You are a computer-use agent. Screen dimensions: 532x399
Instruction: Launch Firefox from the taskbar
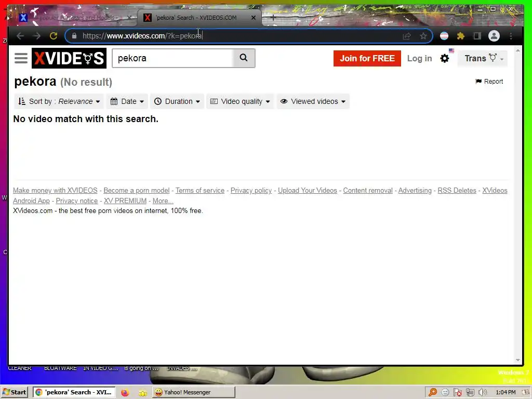(x=125, y=393)
